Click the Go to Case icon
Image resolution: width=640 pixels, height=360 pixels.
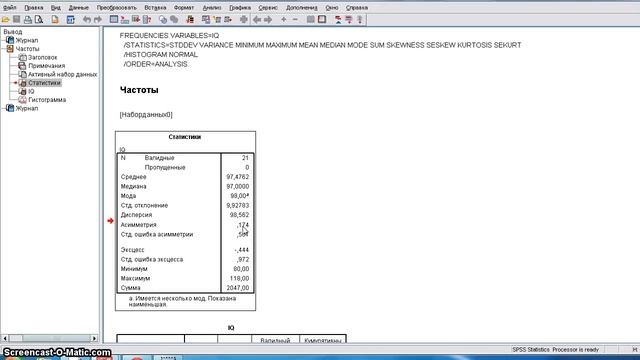click(124, 19)
